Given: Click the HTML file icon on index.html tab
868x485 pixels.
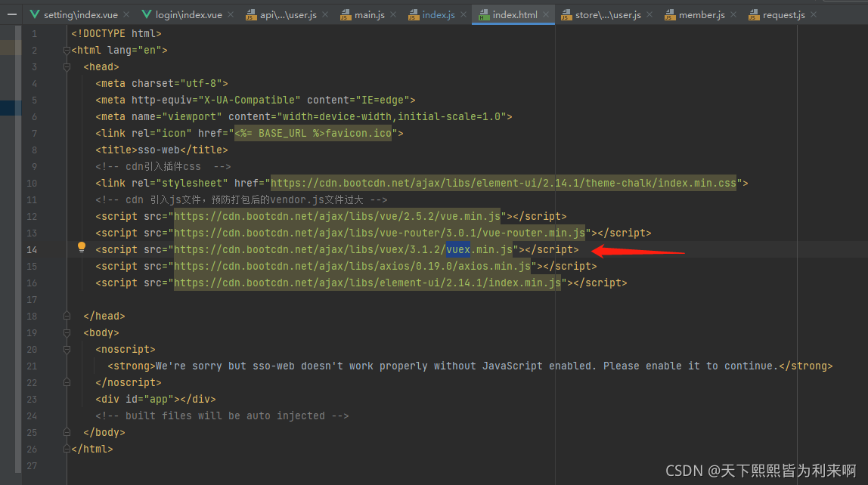Looking at the screenshot, I should [484, 15].
